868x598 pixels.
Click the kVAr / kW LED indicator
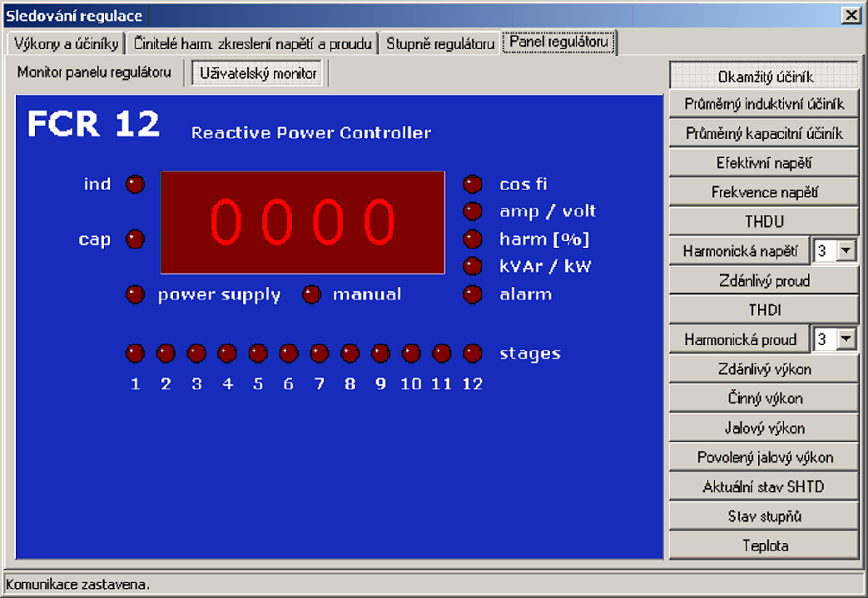(x=473, y=266)
